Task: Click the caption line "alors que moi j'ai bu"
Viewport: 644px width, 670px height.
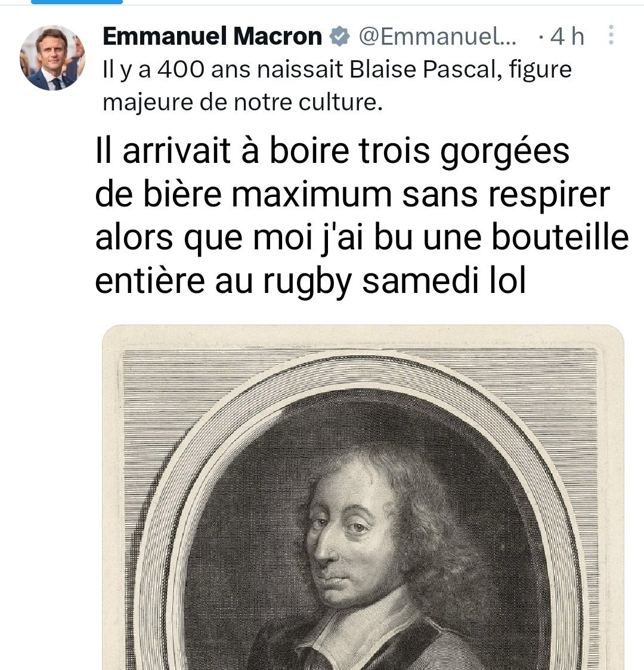Action: click(x=254, y=238)
